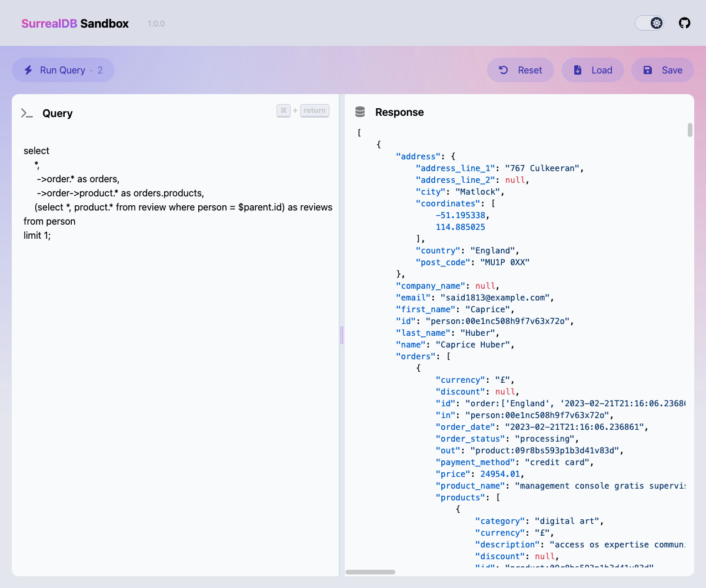Click the return key shortcut badge

[315, 111]
